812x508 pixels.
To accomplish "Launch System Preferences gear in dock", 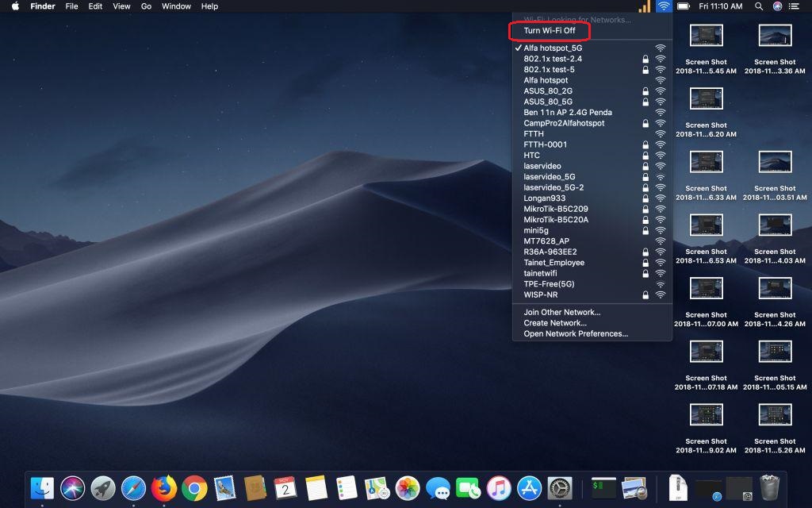I will point(560,487).
